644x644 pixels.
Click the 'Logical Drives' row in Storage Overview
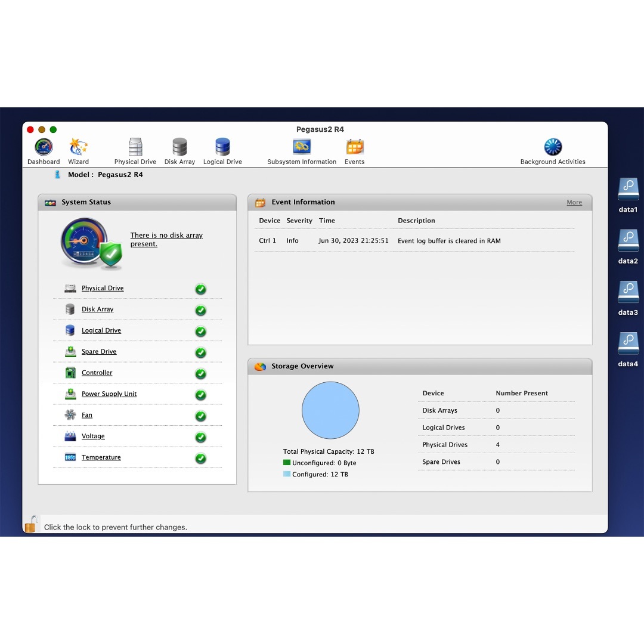click(496, 428)
